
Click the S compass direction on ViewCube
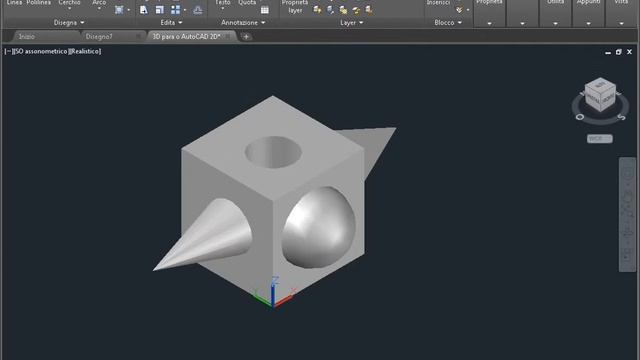[x=621, y=117]
